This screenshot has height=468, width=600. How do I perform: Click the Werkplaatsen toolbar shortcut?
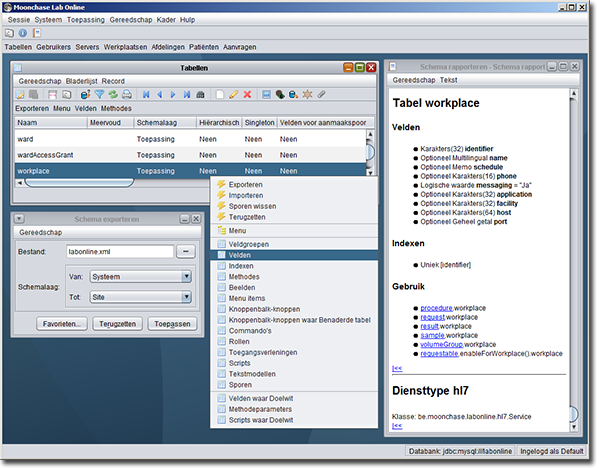coord(125,47)
